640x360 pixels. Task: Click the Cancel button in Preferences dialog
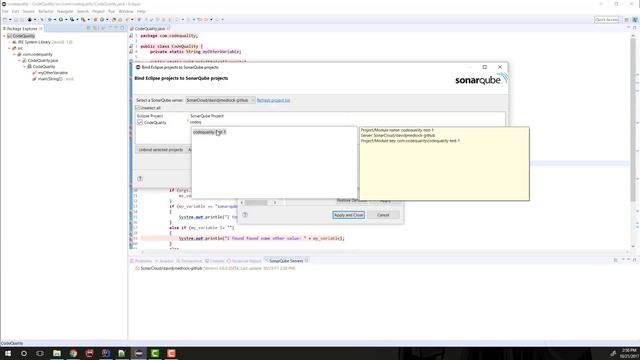(383, 215)
